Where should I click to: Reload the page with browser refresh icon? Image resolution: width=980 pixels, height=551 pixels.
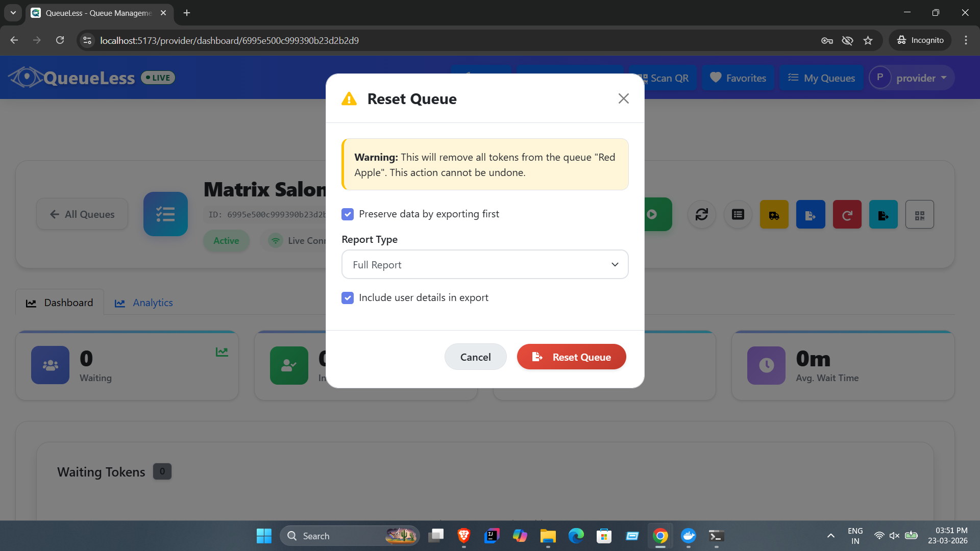(60, 40)
